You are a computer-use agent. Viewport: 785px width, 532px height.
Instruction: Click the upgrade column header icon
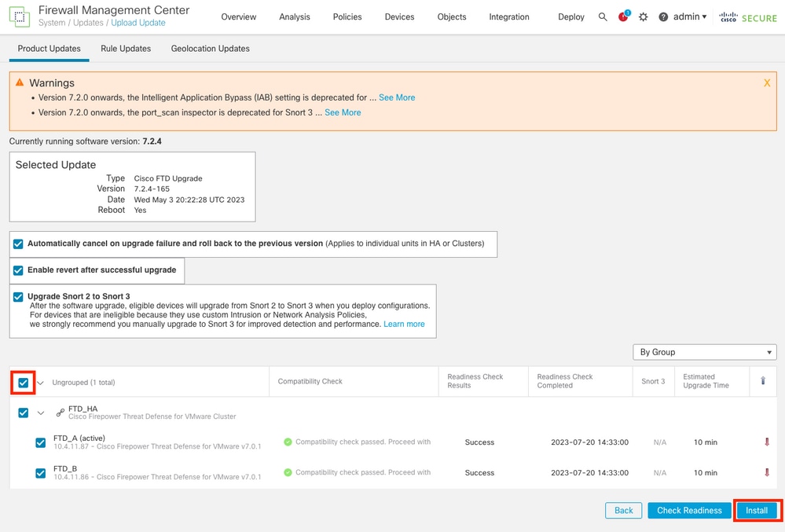point(763,381)
